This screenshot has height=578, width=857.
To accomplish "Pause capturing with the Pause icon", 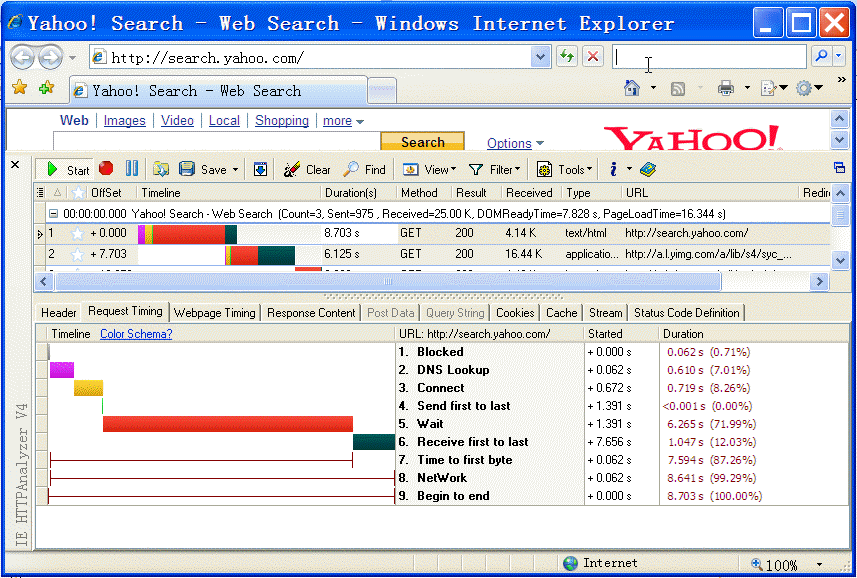I will 131,169.
